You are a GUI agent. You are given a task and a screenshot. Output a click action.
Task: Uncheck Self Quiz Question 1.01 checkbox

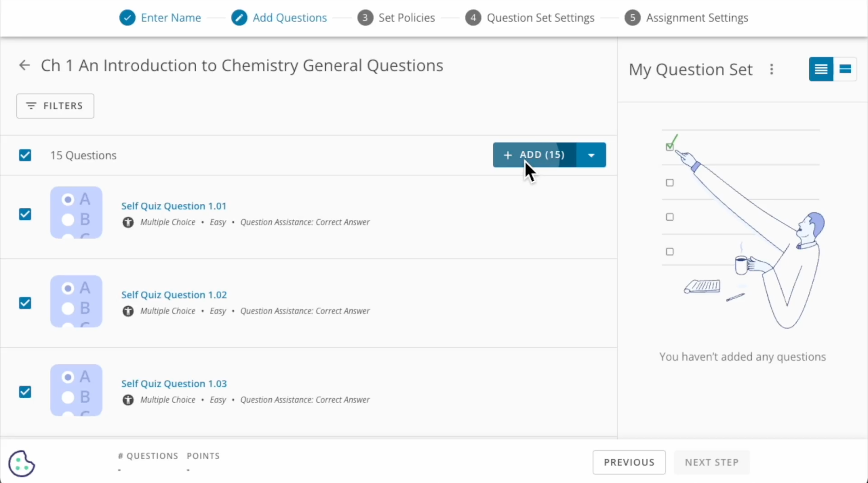pos(25,214)
